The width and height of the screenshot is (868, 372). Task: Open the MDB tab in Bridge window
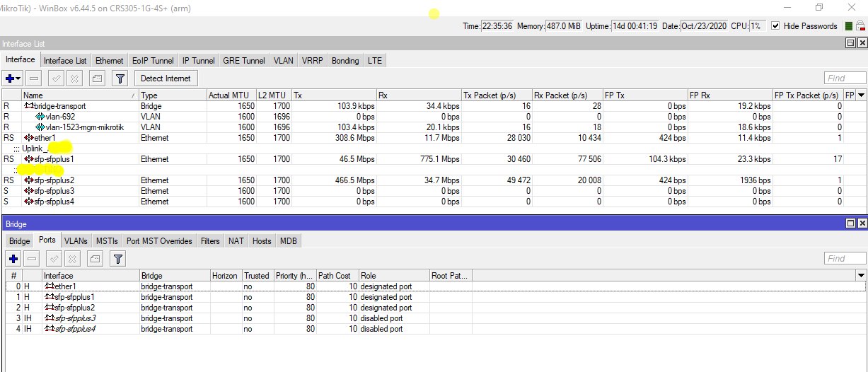click(289, 241)
